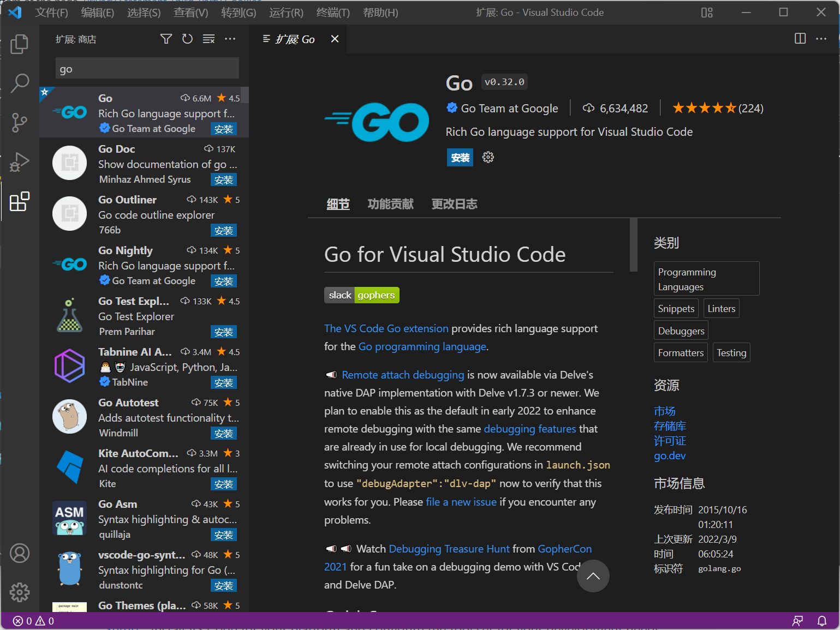840x630 pixels.
Task: Open the Source Control panel
Action: 20,123
